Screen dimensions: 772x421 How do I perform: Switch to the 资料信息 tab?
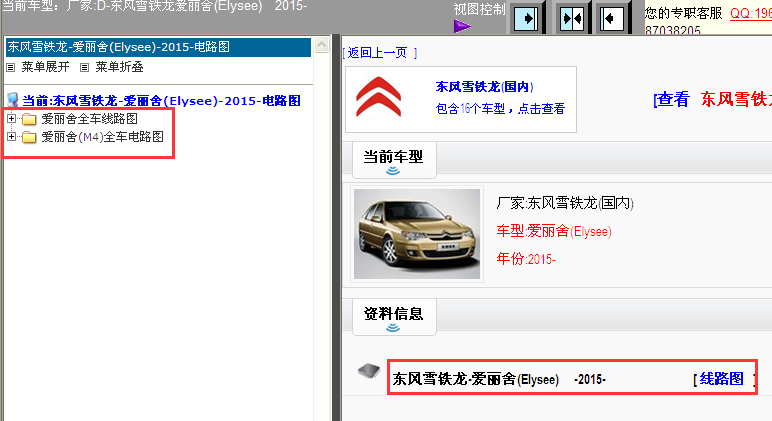[x=394, y=316]
